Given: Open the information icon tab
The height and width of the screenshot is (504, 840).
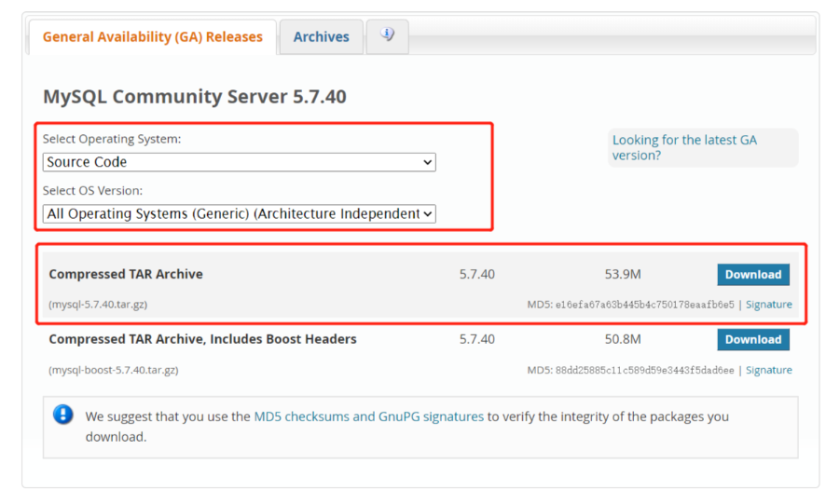Looking at the screenshot, I should point(387,36).
